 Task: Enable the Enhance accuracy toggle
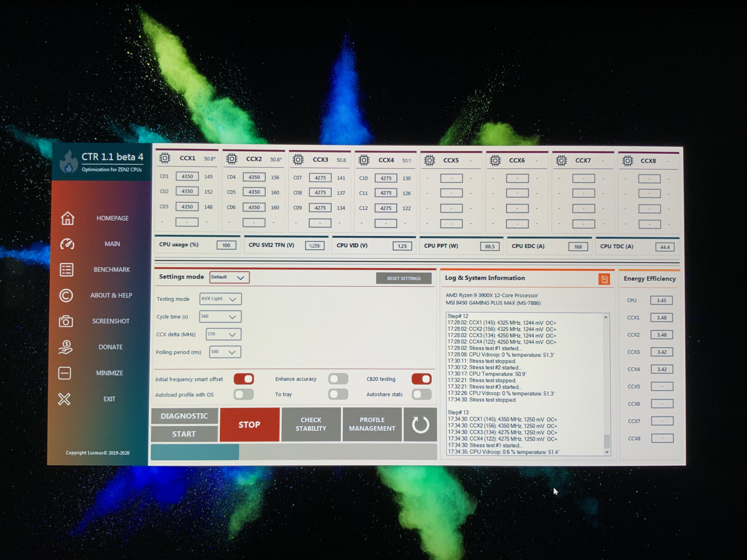point(338,379)
